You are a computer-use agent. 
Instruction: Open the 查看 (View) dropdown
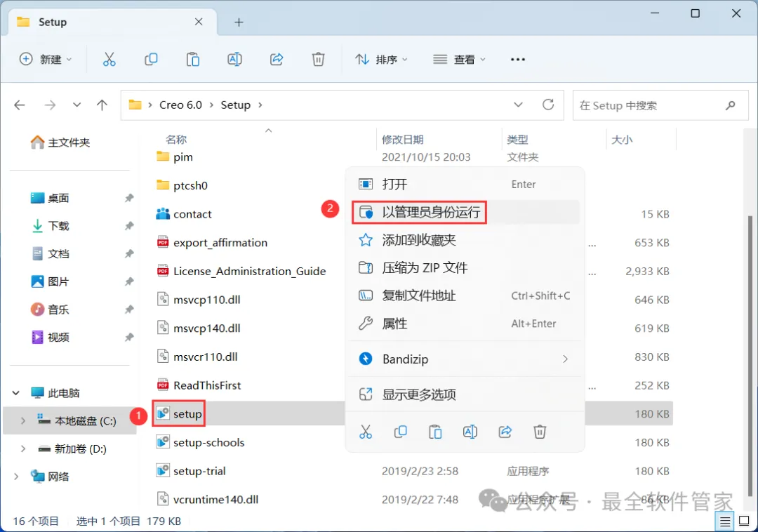459,60
